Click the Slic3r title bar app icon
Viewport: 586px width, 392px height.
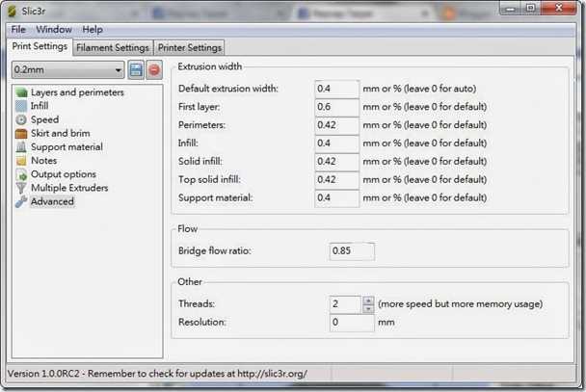[x=12, y=11]
